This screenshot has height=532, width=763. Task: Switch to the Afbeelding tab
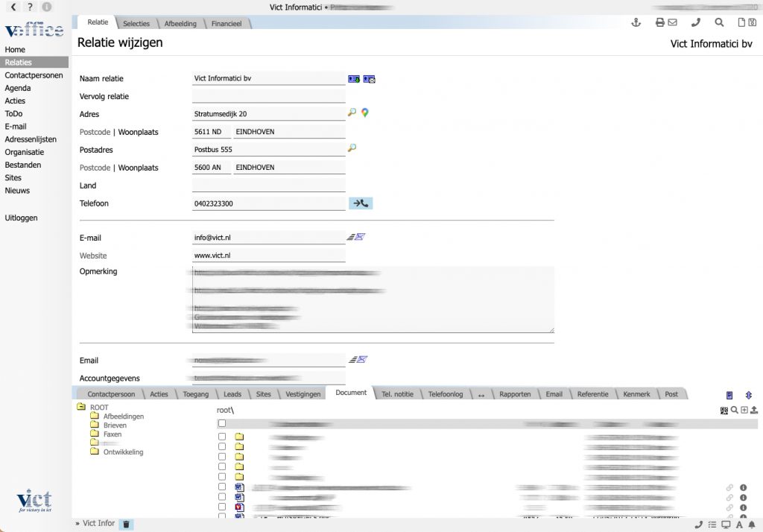point(180,23)
